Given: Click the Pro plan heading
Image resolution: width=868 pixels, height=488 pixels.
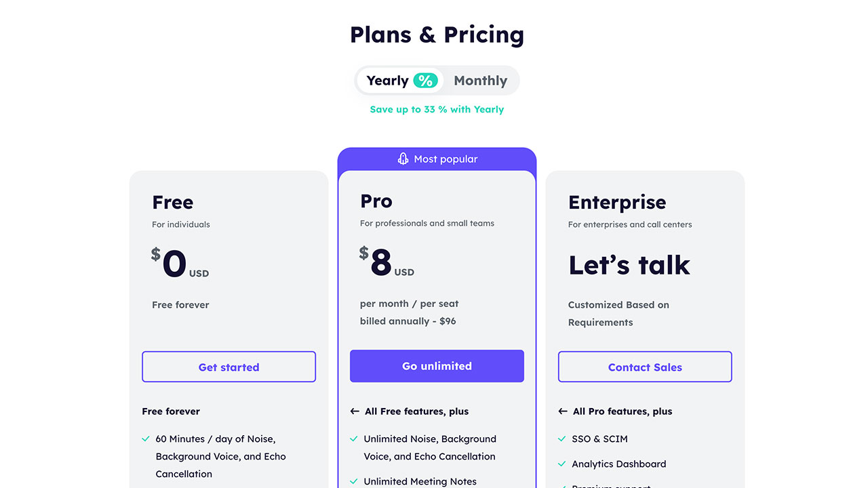Looking at the screenshot, I should pyautogui.click(x=376, y=201).
